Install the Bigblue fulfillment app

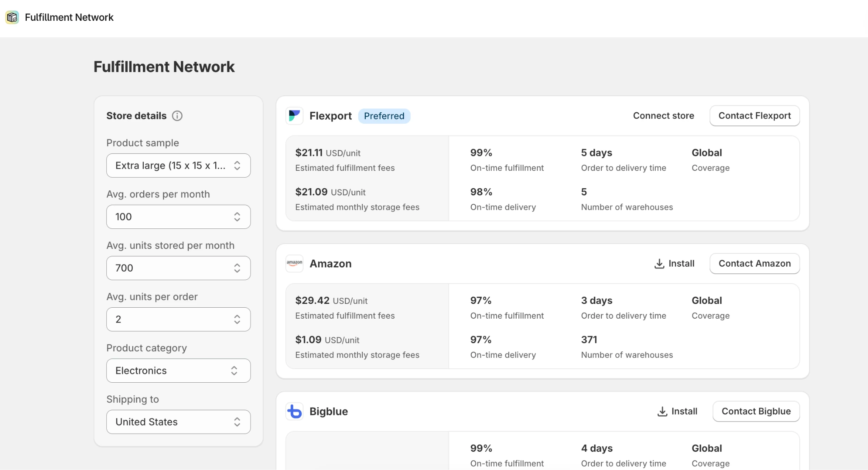[677, 411]
